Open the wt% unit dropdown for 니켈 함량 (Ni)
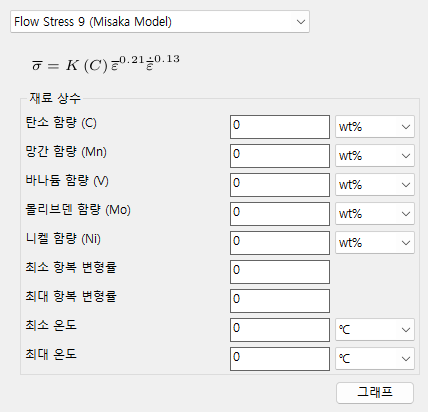This screenshot has width=428, height=412. point(375,243)
